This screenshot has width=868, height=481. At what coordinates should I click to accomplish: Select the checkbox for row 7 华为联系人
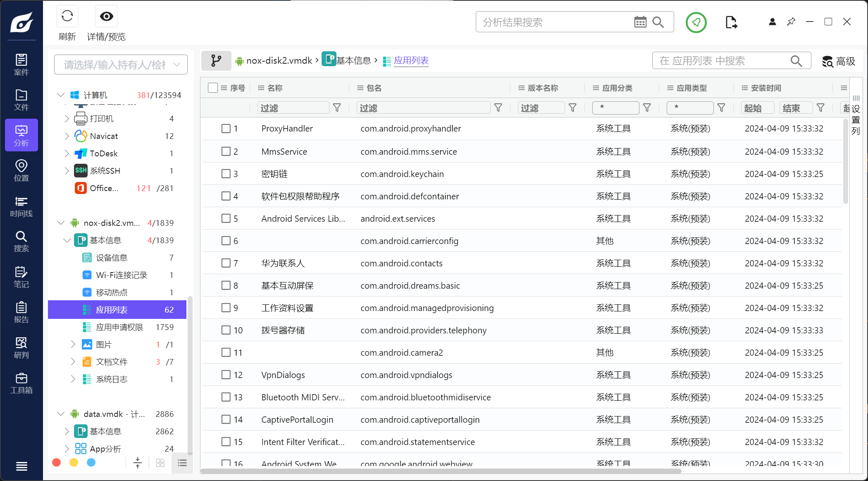pos(226,263)
